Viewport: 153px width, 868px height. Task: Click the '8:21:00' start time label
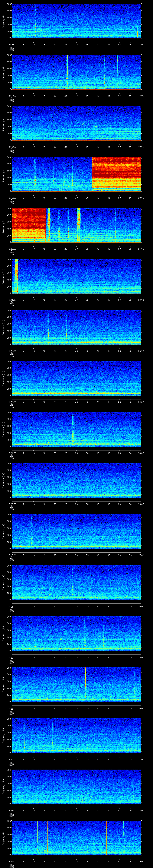pos(12,300)
